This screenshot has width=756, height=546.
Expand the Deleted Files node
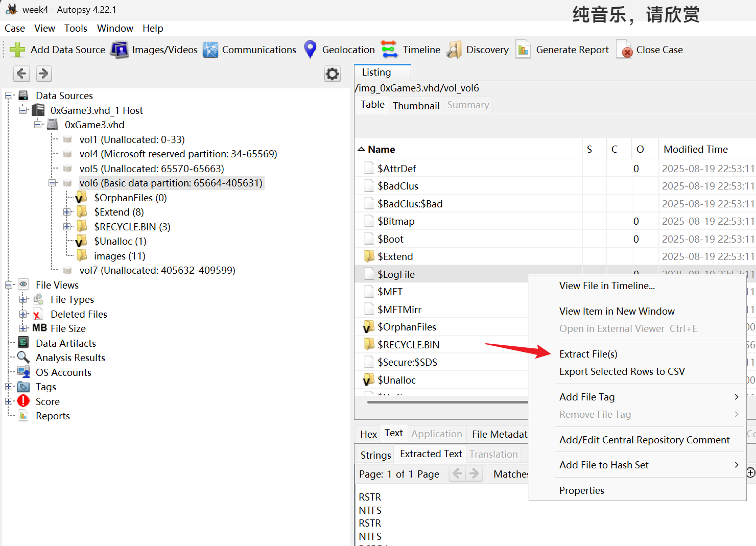point(23,314)
